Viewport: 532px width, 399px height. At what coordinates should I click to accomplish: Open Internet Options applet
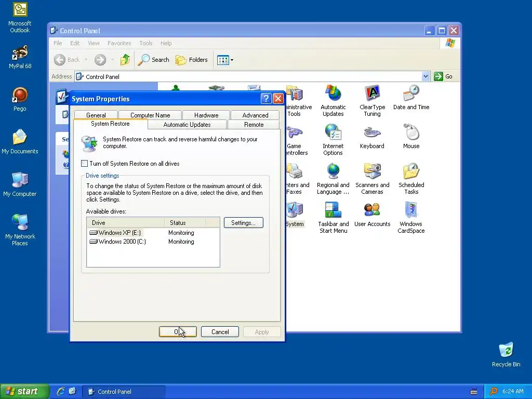333,139
